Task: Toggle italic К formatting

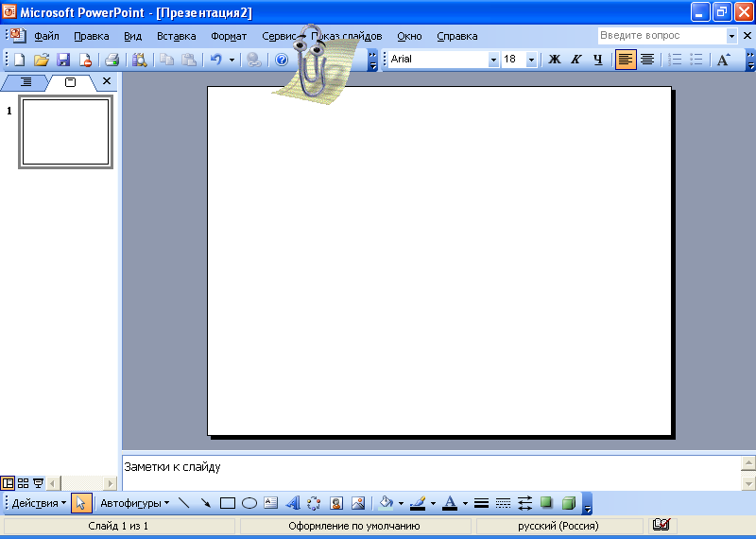Action: coord(576,60)
